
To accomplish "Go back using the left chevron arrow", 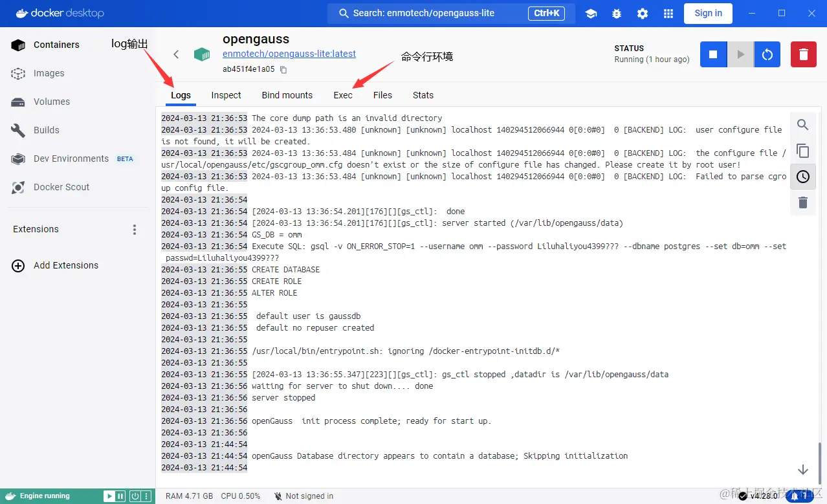I will pyautogui.click(x=176, y=54).
